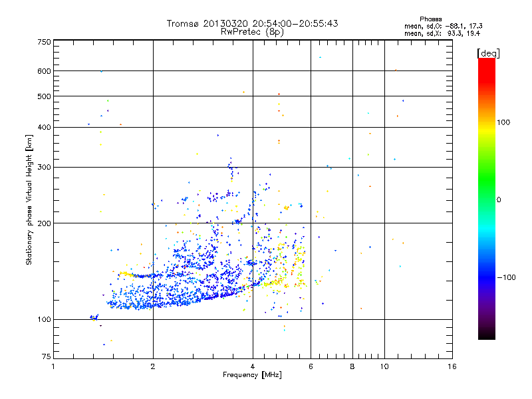
Task: Click the y-axis tick label '400'
Action: click(x=44, y=128)
